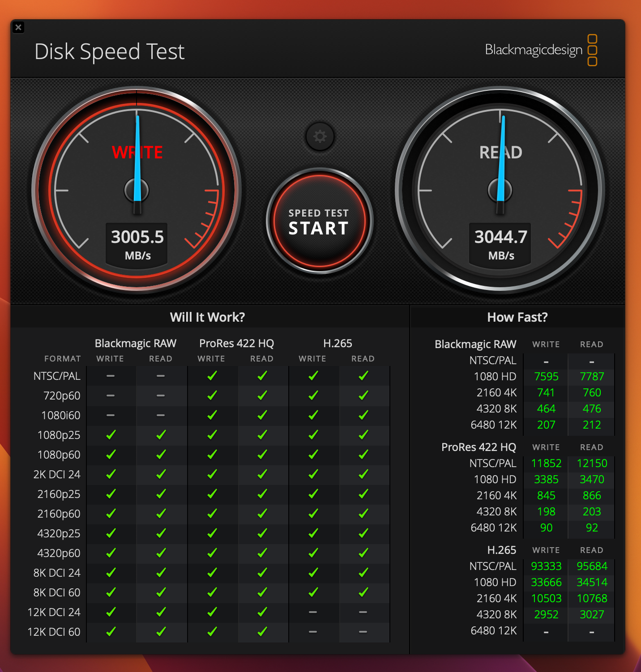Click the "3027" H.265 4320 8K read value
The height and width of the screenshot is (672, 641).
(592, 615)
